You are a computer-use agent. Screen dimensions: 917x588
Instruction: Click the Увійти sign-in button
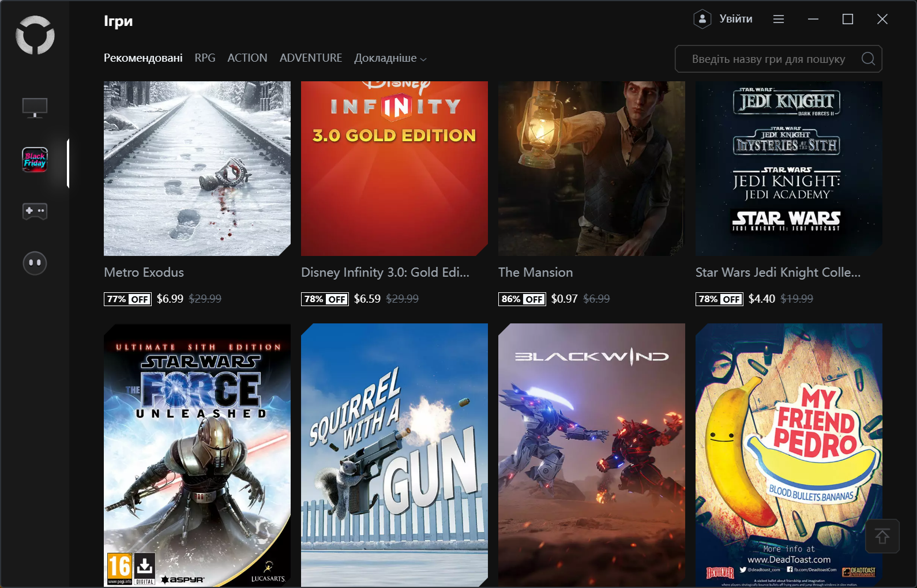tap(736, 19)
